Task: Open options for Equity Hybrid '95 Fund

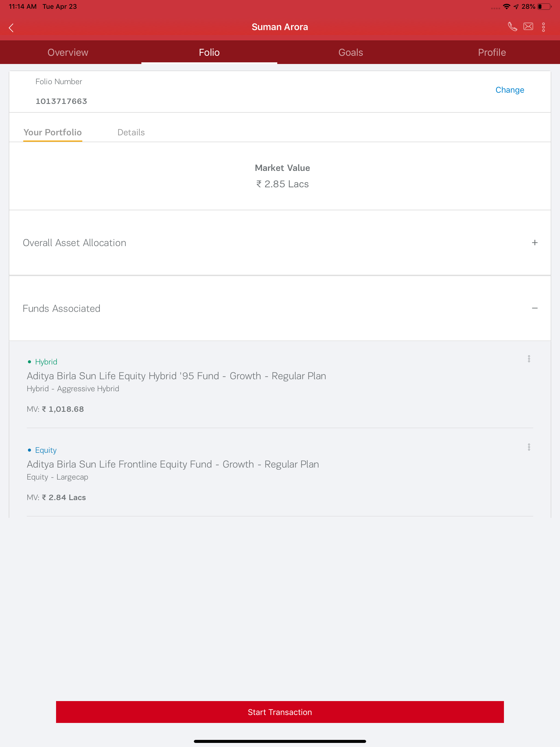Action: 529,359
